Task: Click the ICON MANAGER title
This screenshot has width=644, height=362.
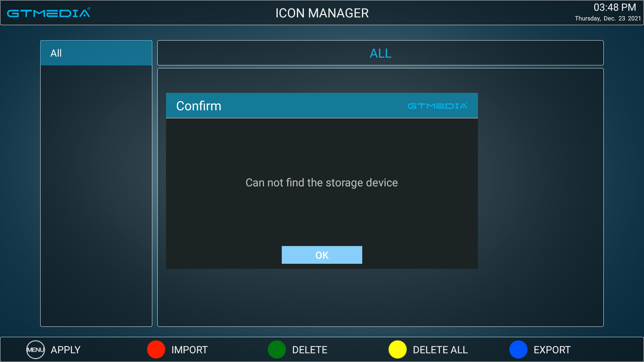Action: tap(322, 13)
